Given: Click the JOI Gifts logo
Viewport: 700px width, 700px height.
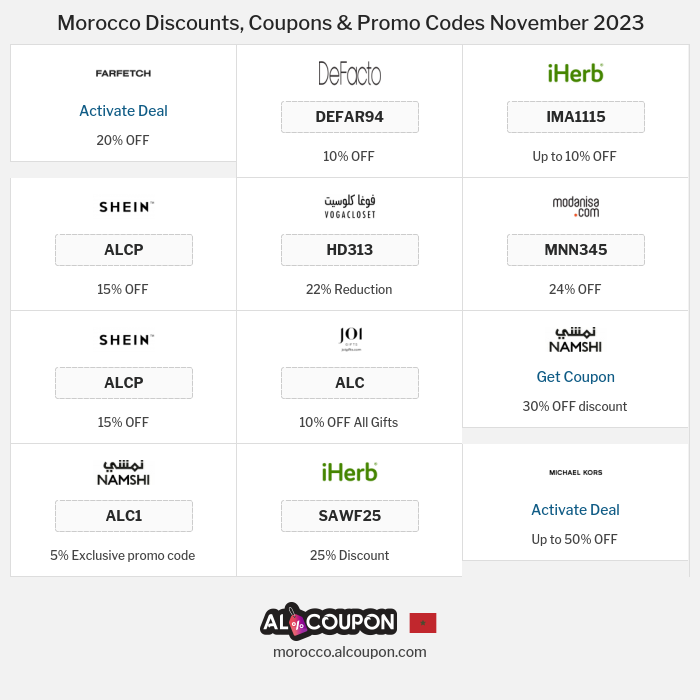Looking at the screenshot, I should click(x=349, y=339).
